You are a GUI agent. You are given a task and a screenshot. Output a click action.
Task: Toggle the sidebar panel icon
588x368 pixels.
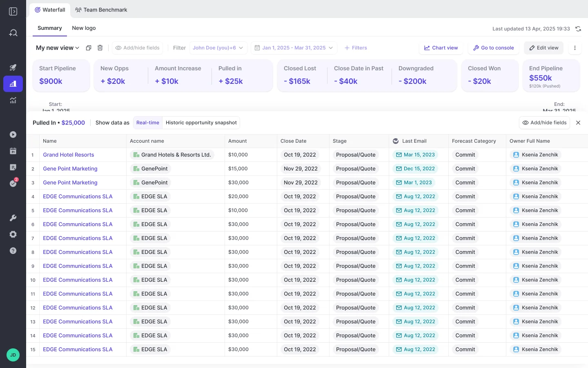coord(13,11)
